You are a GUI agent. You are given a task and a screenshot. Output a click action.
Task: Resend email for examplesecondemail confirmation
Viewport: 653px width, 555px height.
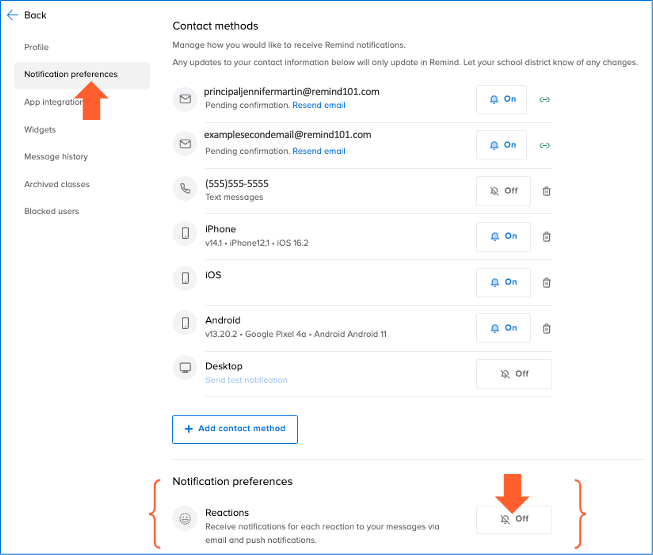(319, 151)
